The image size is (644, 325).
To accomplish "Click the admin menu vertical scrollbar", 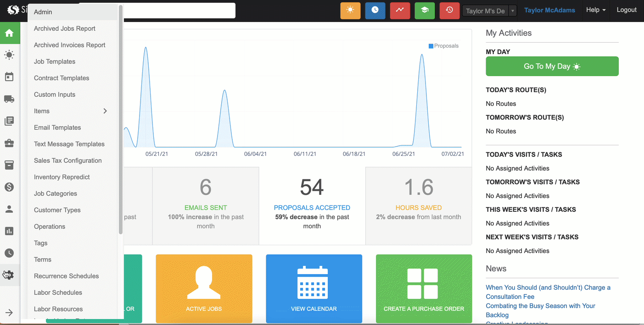I will tap(121, 119).
